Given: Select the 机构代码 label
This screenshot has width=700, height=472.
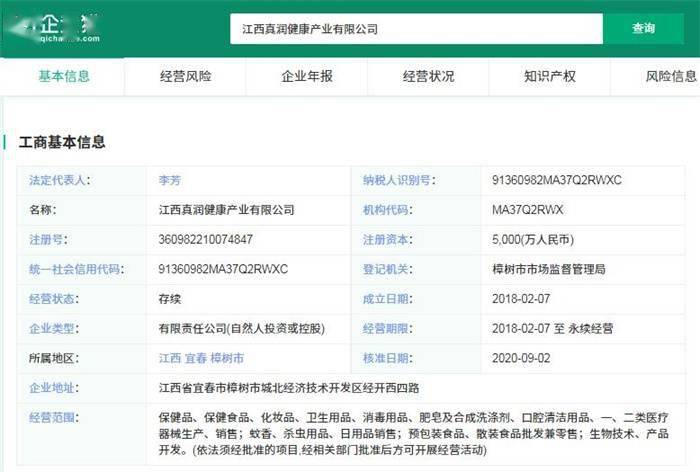Looking at the screenshot, I should tap(388, 210).
